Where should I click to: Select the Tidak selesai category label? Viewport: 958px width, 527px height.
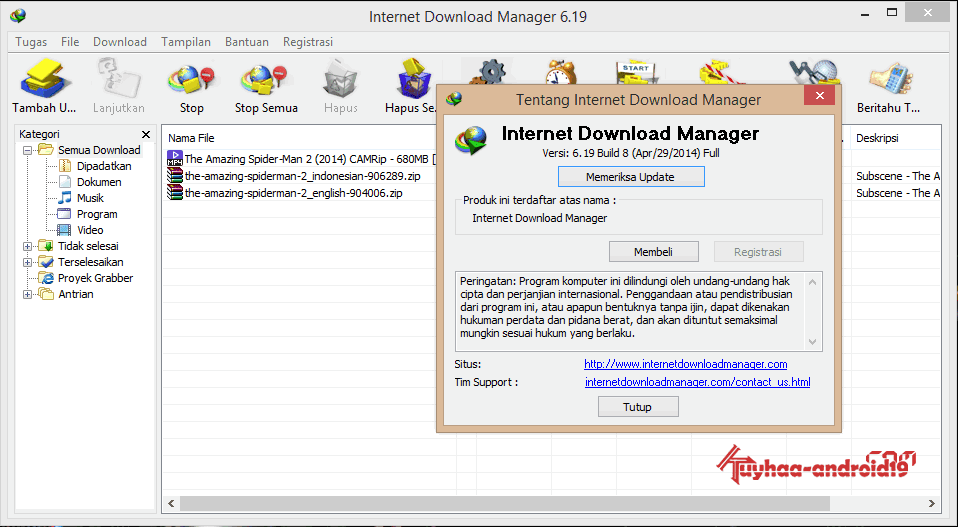tap(88, 246)
